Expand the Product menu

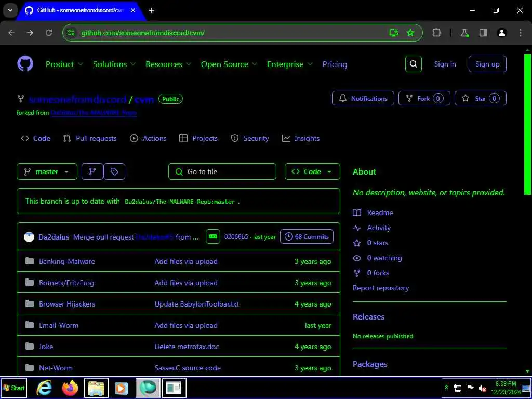64,64
